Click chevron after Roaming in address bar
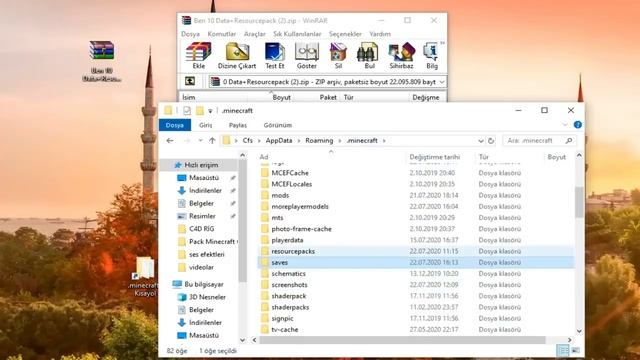This screenshot has height=360, width=640. point(340,140)
